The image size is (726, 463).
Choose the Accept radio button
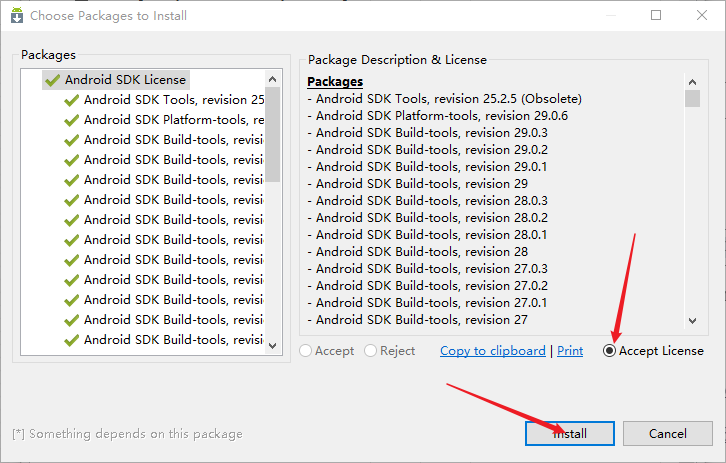pyautogui.click(x=306, y=351)
